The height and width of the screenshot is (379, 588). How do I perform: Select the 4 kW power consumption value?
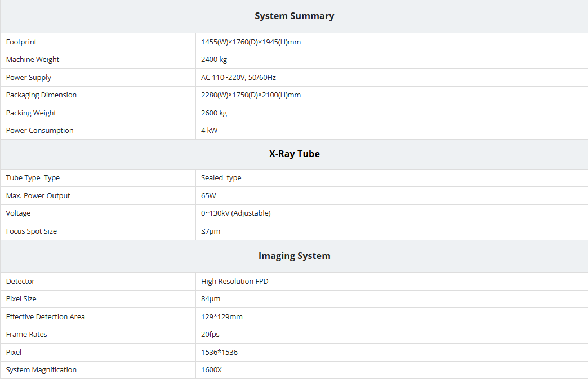point(209,131)
